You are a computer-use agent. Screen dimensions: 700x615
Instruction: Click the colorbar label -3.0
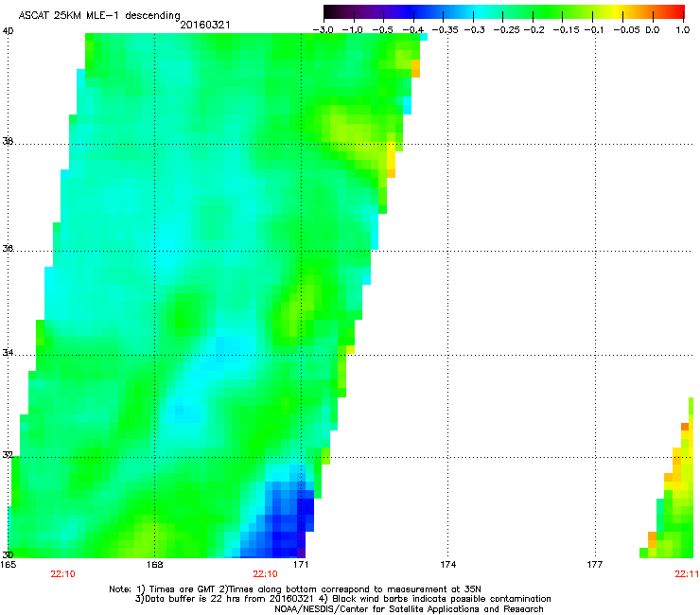click(323, 30)
